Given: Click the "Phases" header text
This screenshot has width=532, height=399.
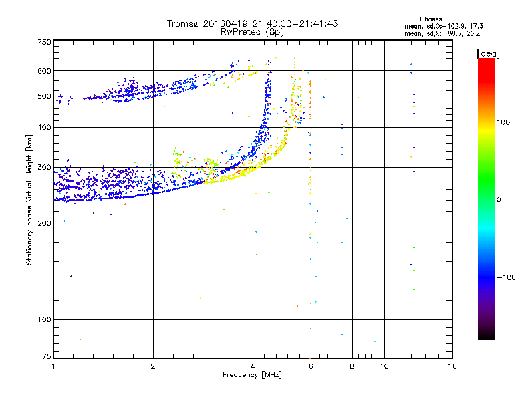Looking at the screenshot, I should (x=430, y=19).
